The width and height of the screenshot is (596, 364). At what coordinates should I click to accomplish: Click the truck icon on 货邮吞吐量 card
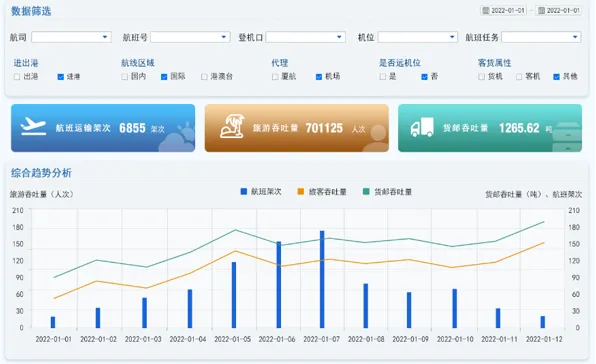pos(422,127)
